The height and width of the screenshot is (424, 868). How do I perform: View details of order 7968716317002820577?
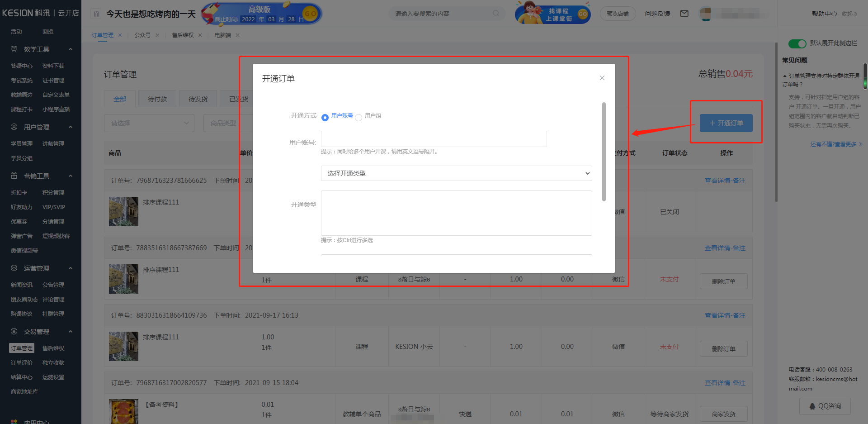click(x=725, y=383)
